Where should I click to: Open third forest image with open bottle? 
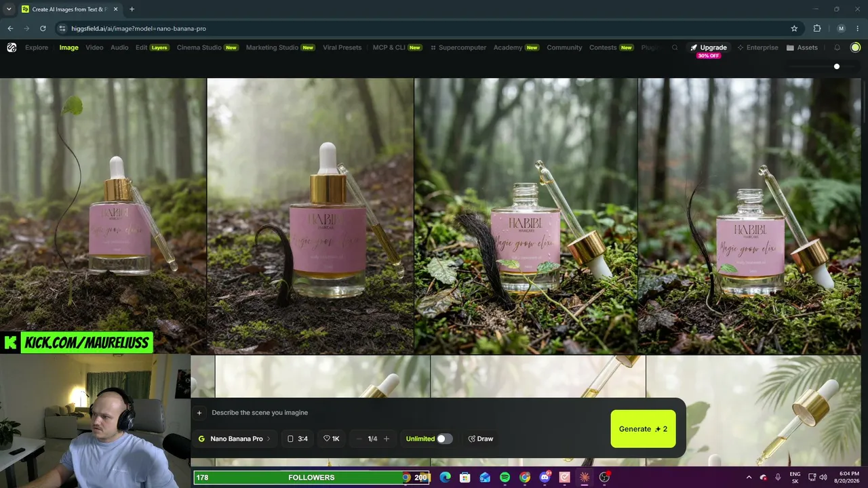click(526, 216)
